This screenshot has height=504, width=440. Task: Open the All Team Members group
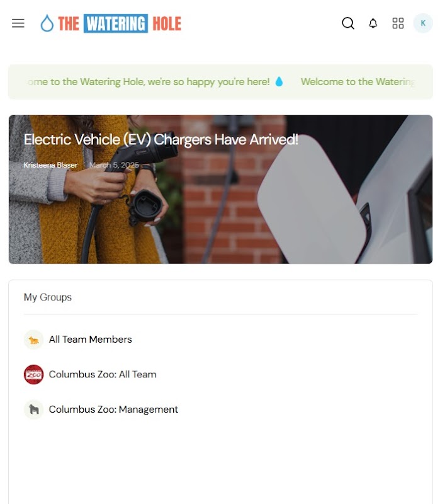point(90,340)
